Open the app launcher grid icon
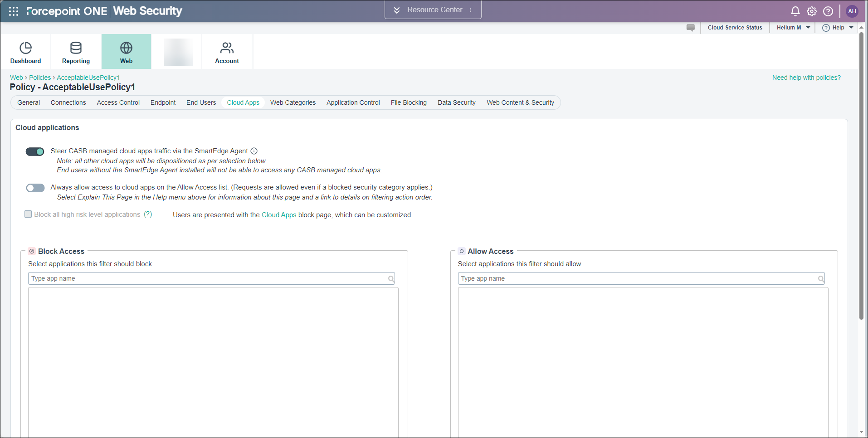Image resolution: width=868 pixels, height=438 pixels. tap(14, 11)
